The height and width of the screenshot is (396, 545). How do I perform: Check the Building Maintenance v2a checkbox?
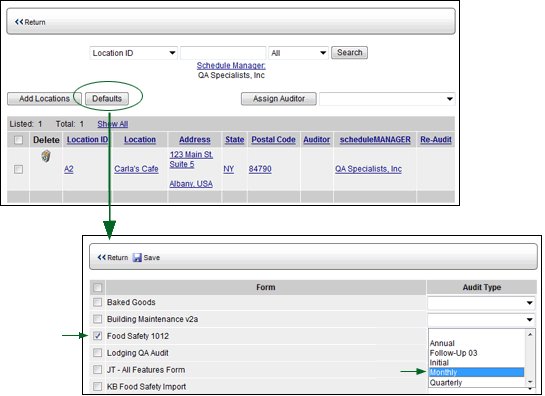click(x=98, y=319)
